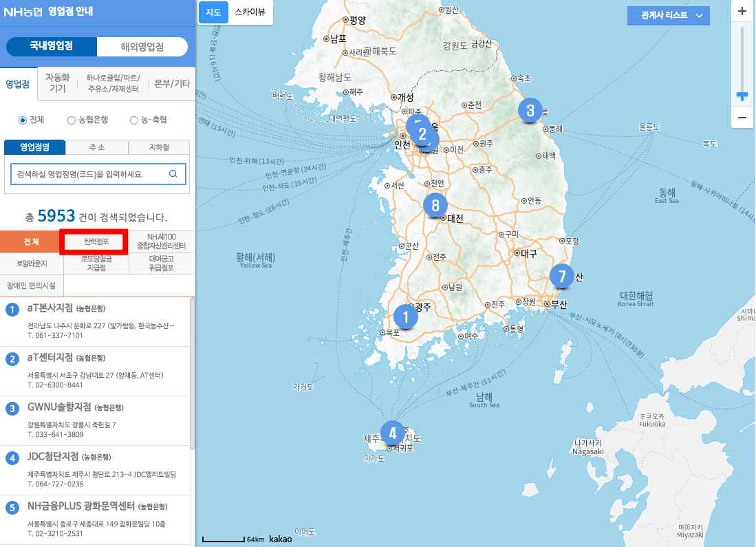Click phone number T. 033-641-3809

click(56, 434)
